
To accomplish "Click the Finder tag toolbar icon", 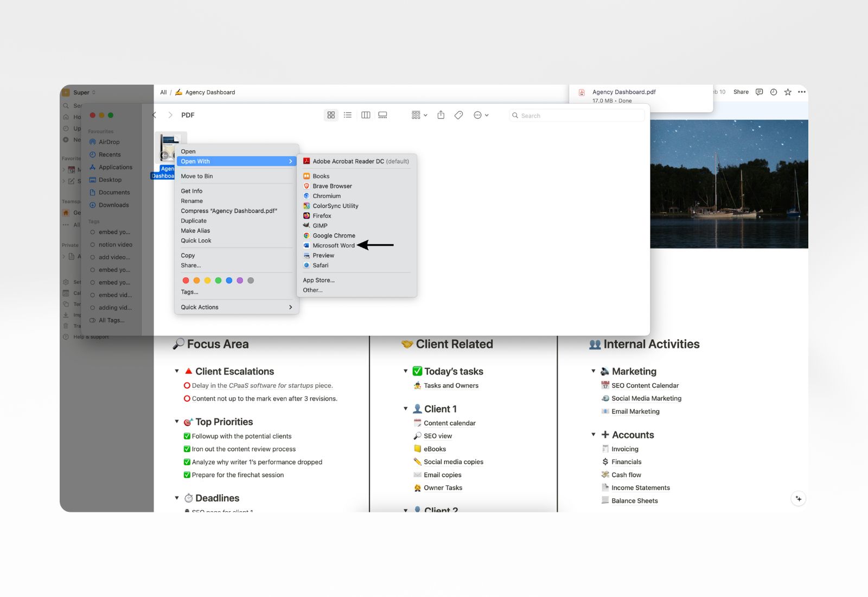I will tap(458, 115).
